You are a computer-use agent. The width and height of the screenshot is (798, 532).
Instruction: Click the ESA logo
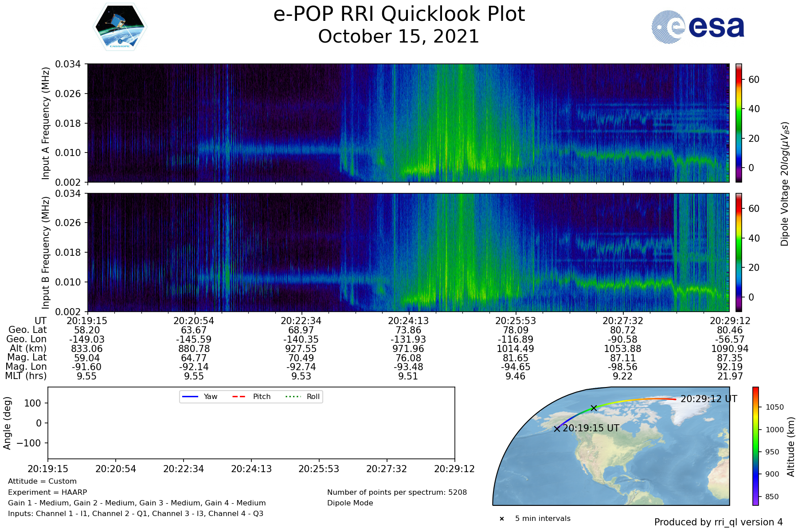point(698,27)
